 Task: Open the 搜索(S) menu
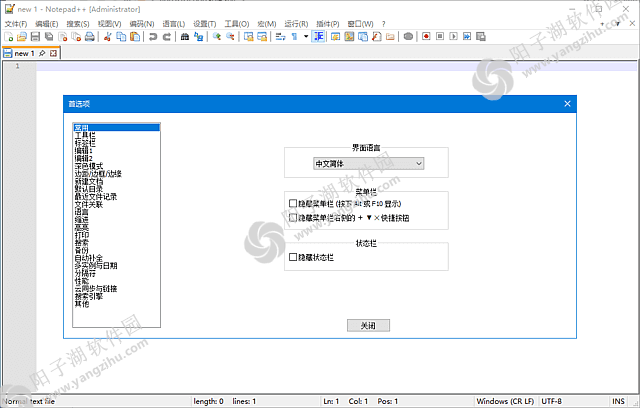78,24
